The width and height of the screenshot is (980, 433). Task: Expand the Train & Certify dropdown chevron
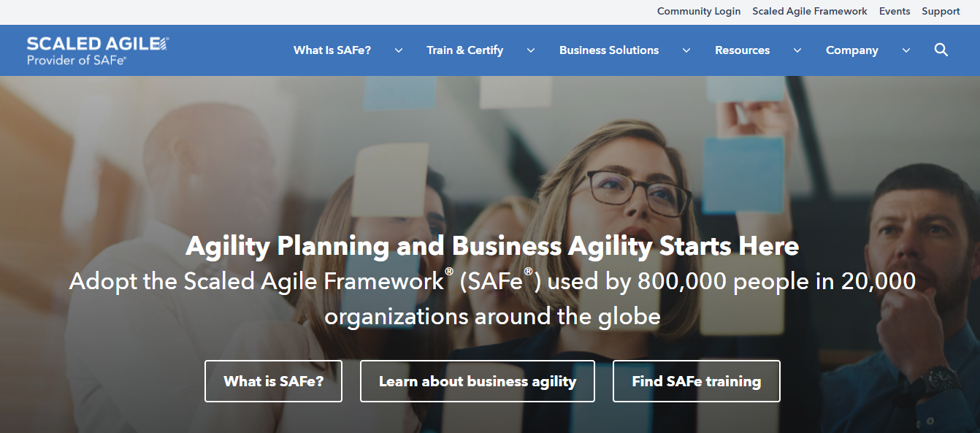(530, 50)
